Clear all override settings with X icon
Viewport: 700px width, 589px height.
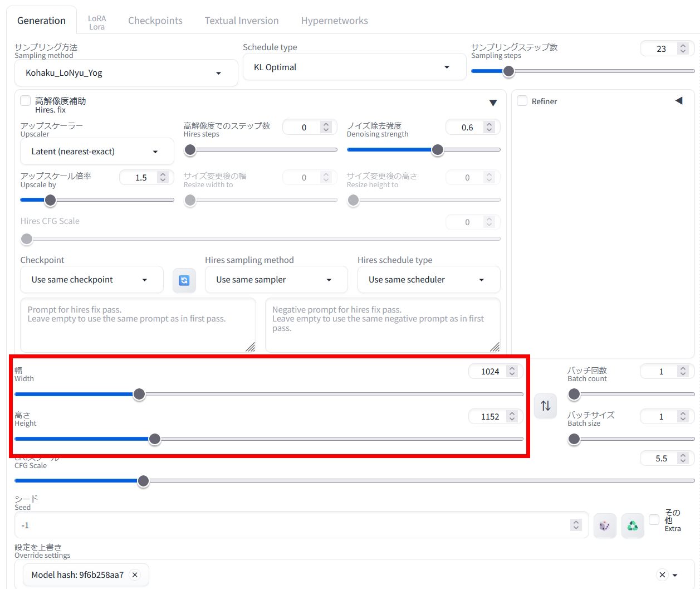tap(662, 575)
